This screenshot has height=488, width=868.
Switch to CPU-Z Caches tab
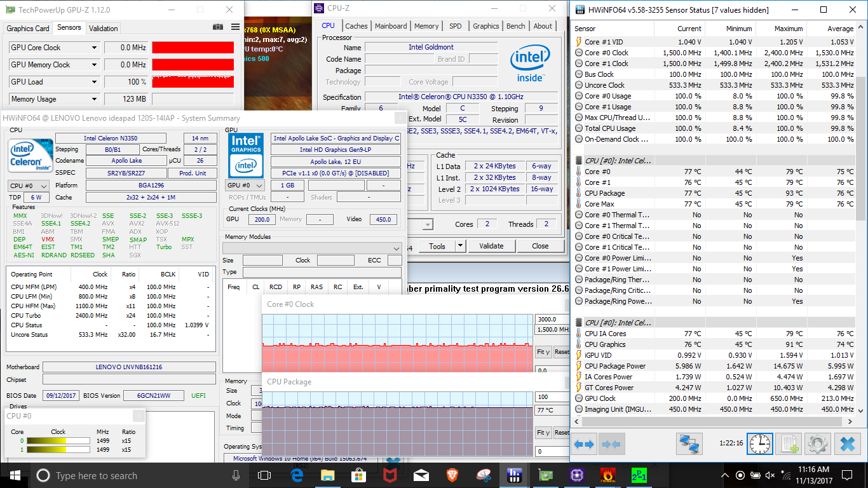pos(356,26)
